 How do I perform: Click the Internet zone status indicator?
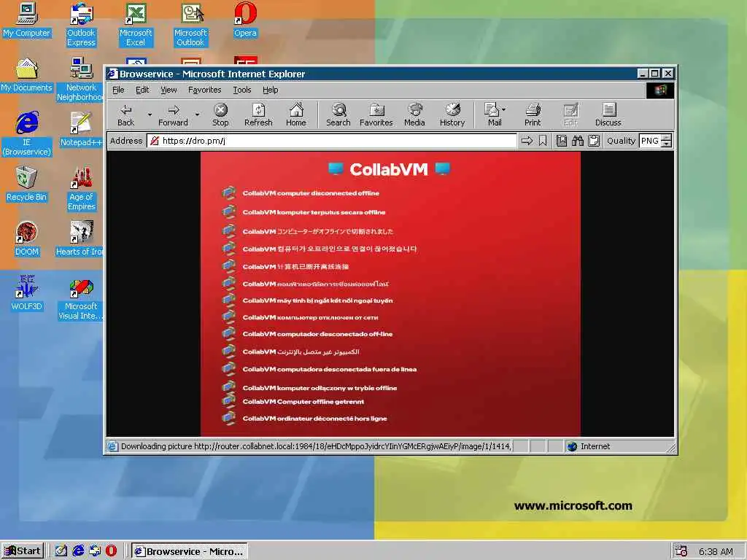point(589,446)
